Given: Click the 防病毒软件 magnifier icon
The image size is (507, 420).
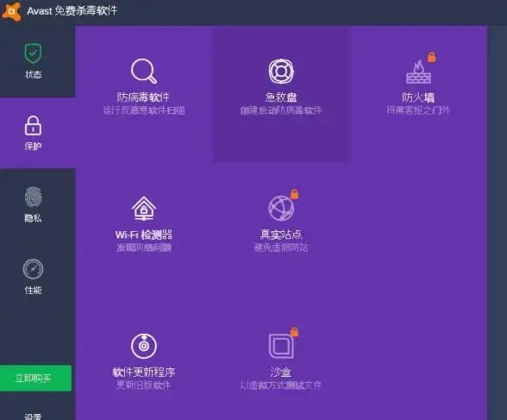Looking at the screenshot, I should click(x=144, y=71).
